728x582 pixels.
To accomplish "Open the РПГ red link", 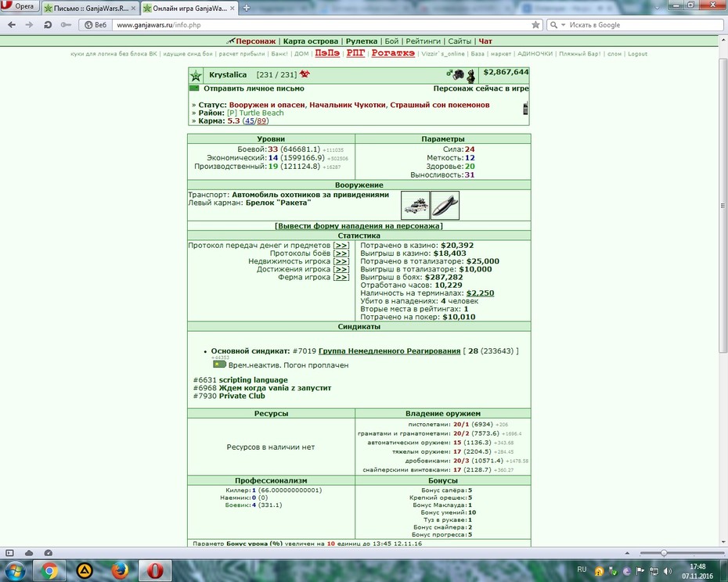I will coord(355,53).
